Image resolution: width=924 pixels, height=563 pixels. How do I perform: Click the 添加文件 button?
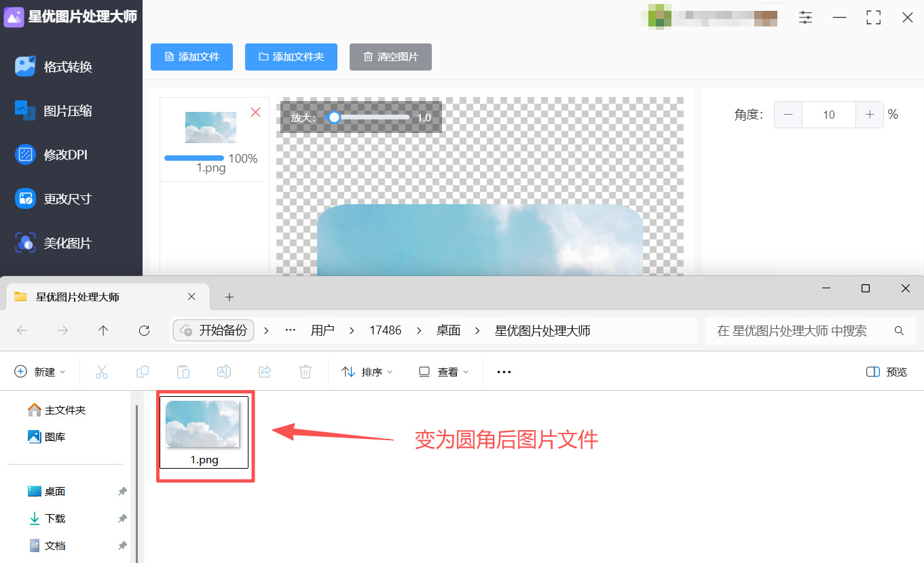click(191, 57)
